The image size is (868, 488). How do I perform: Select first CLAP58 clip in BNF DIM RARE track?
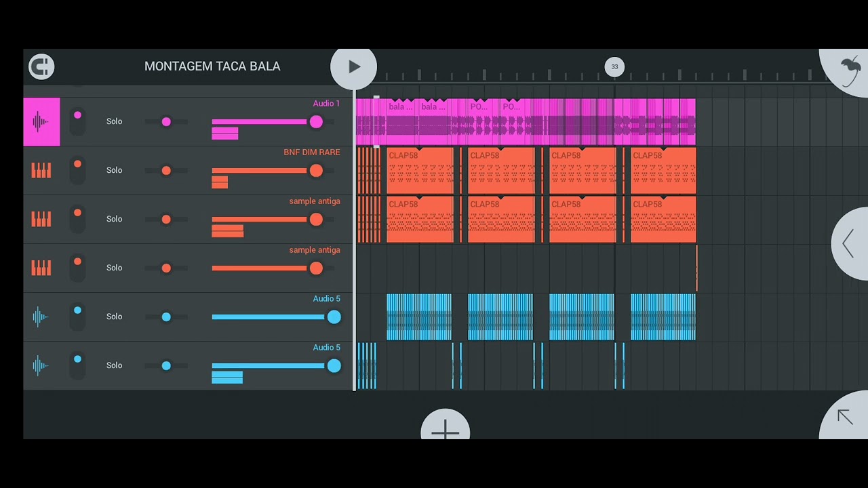click(420, 171)
